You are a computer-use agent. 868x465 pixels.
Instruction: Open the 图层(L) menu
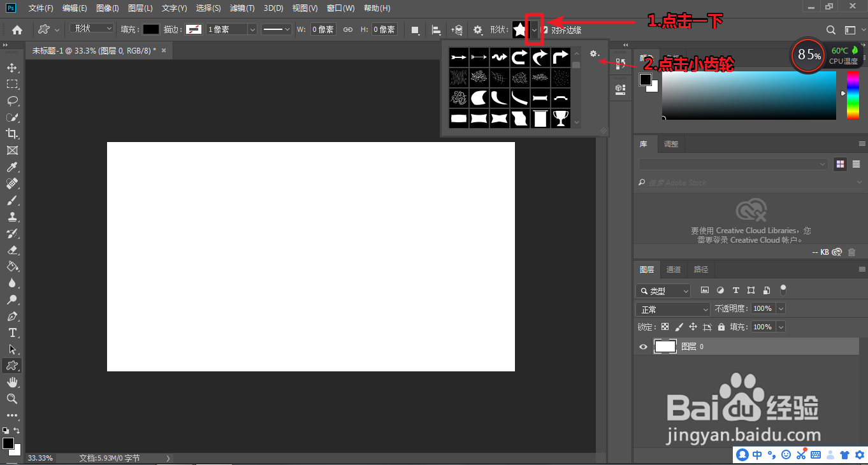pos(140,8)
